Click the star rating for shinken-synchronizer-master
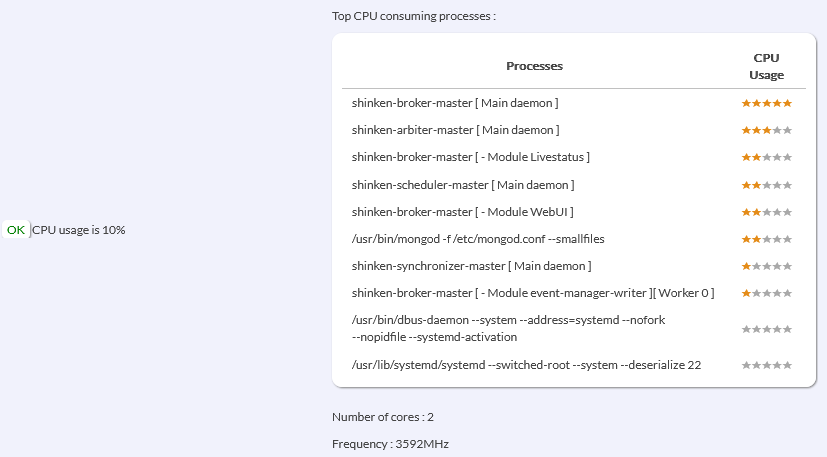Viewport: 827px width, 457px height. (766, 266)
